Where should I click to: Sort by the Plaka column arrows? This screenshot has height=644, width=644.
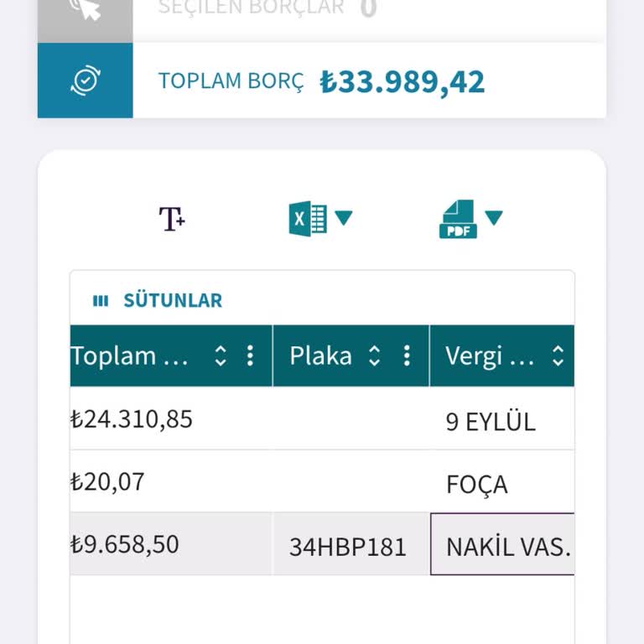(x=375, y=356)
